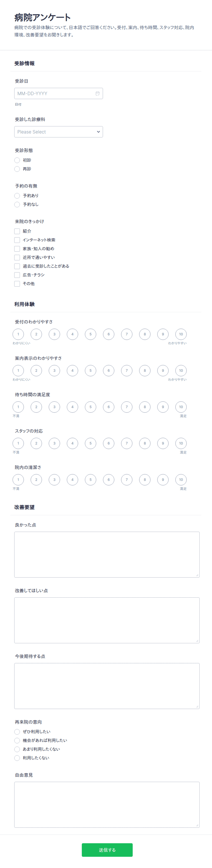
Task: Select the 再診 radio button
Action: tap(17, 169)
